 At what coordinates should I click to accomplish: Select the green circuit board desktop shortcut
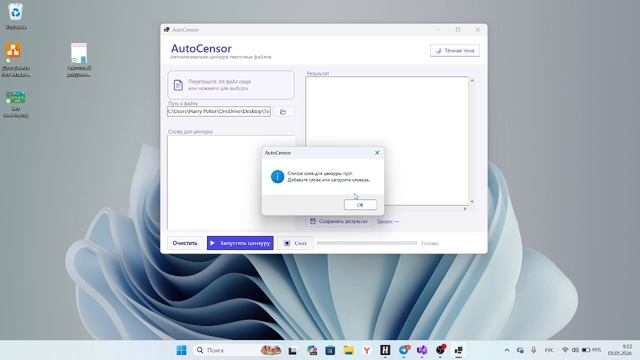tap(16, 104)
